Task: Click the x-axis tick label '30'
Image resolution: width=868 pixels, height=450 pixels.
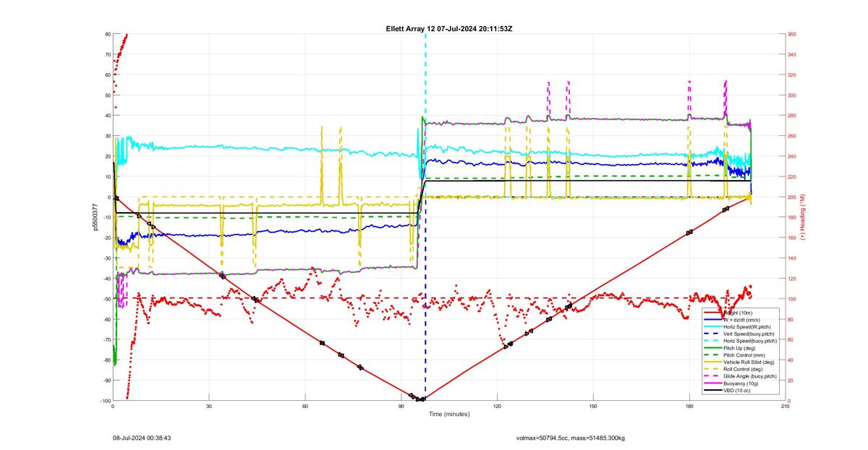Action: click(x=209, y=407)
